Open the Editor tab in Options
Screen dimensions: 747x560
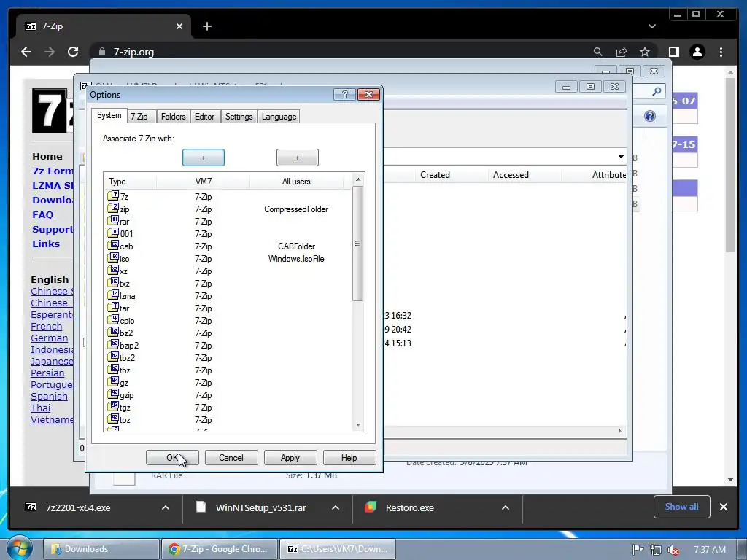click(204, 117)
